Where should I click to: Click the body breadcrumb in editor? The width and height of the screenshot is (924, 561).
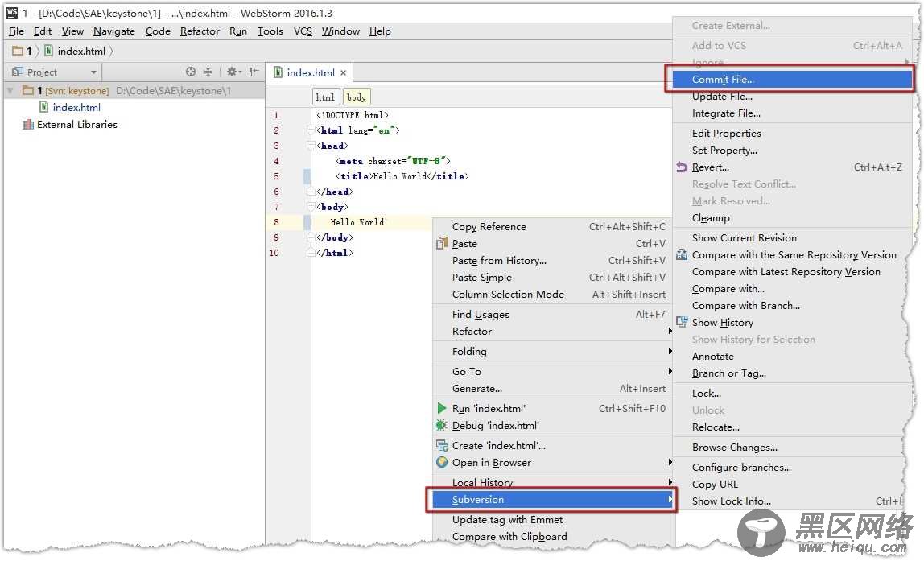tap(357, 97)
